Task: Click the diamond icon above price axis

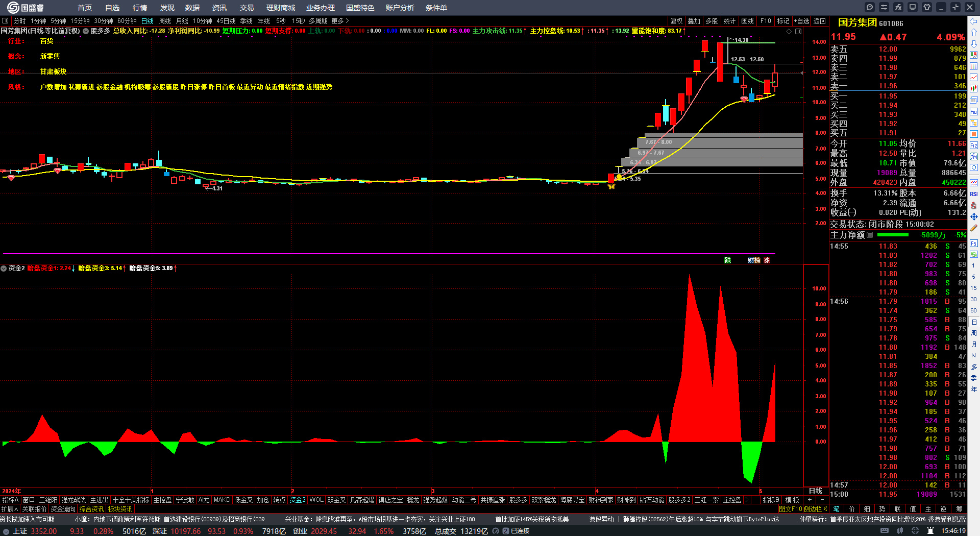Action: (x=789, y=31)
